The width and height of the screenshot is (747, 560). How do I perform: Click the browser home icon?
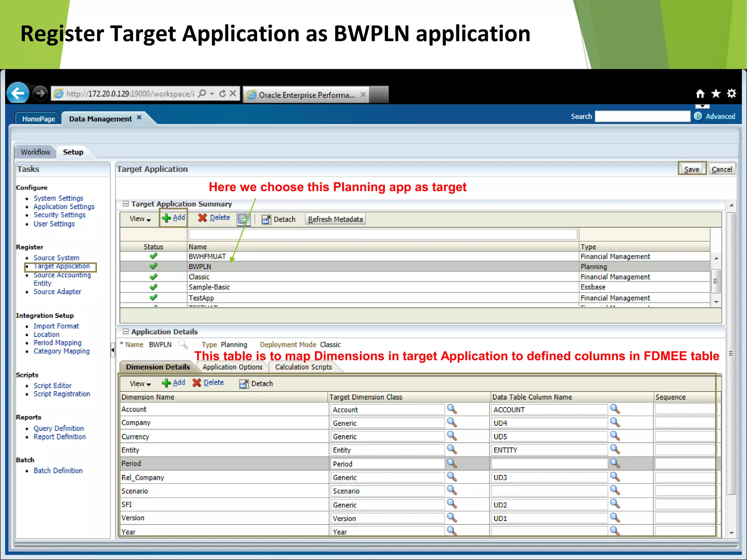(700, 94)
